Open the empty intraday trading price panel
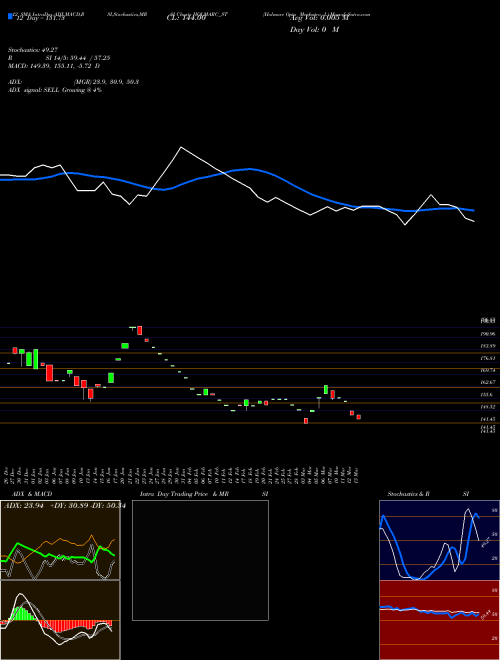Screen dimensions: 500x660 point(200,560)
